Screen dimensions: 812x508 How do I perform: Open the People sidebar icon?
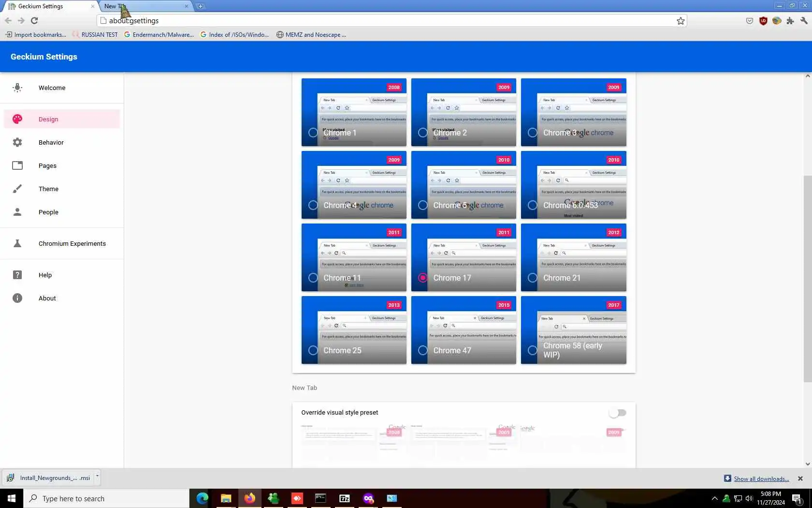tap(17, 212)
